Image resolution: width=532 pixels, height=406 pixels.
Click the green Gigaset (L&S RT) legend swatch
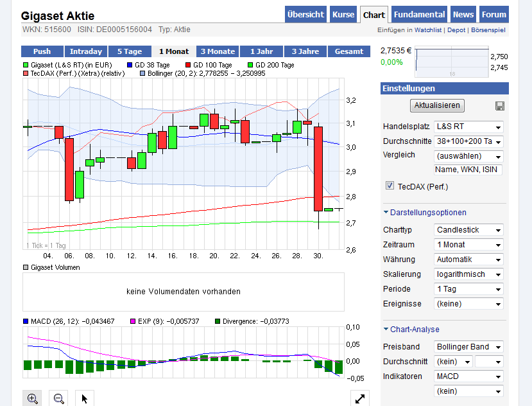click(x=26, y=65)
